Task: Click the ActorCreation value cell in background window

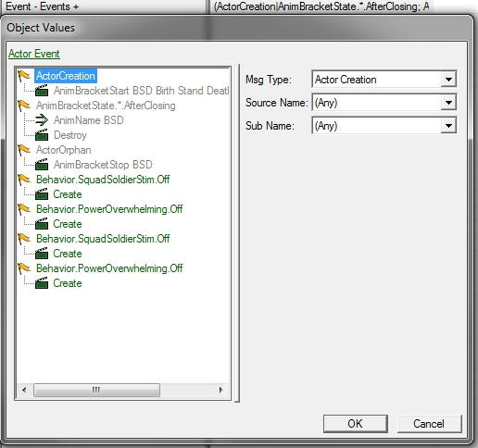Action: click(321, 6)
